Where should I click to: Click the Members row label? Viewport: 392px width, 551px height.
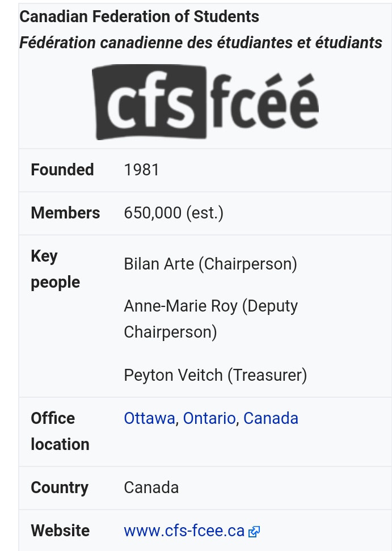coord(65,213)
